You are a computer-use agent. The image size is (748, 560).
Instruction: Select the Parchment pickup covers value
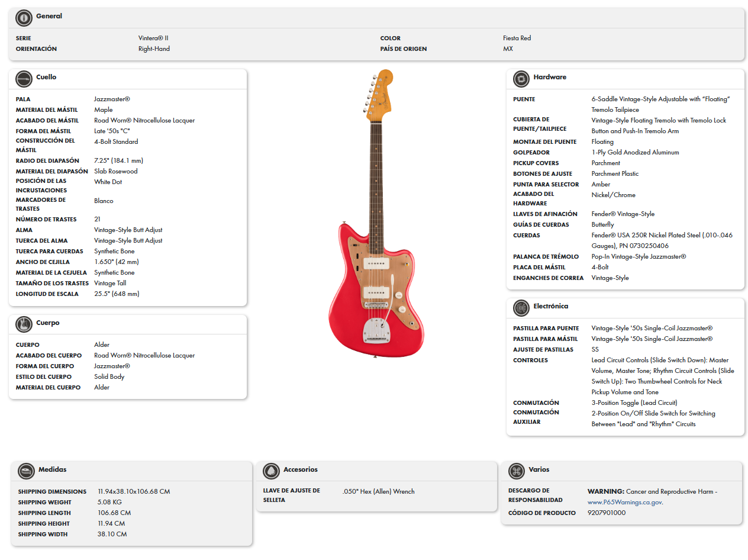point(606,163)
